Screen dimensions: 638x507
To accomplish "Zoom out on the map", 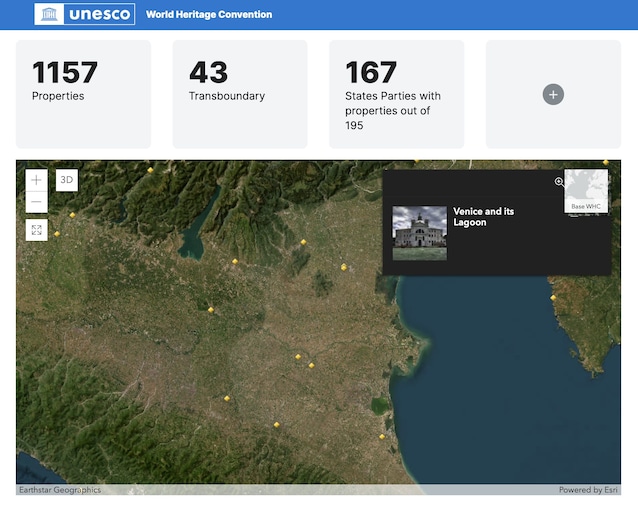I will coord(37,202).
